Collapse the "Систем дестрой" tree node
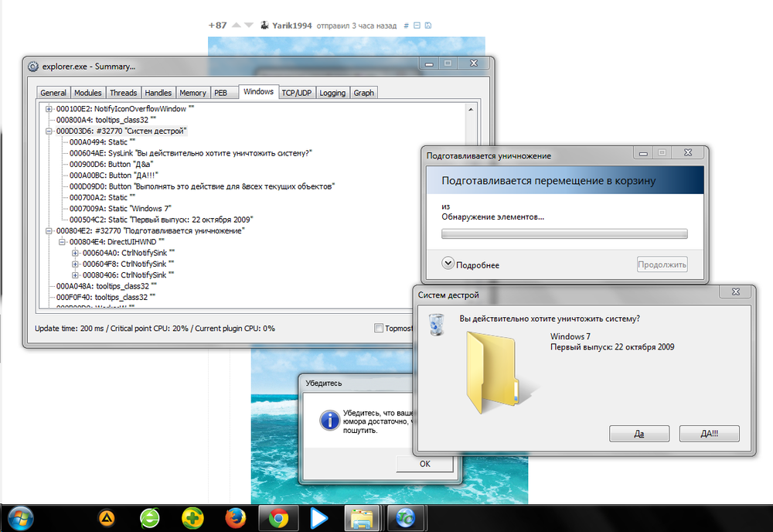Image resolution: width=773 pixels, height=532 pixels. click(50, 131)
